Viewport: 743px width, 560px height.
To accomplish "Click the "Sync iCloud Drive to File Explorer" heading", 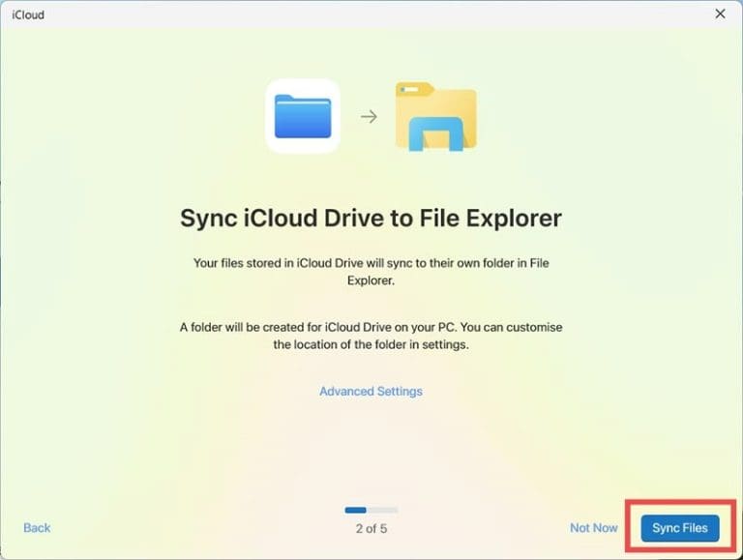I will pos(371,218).
